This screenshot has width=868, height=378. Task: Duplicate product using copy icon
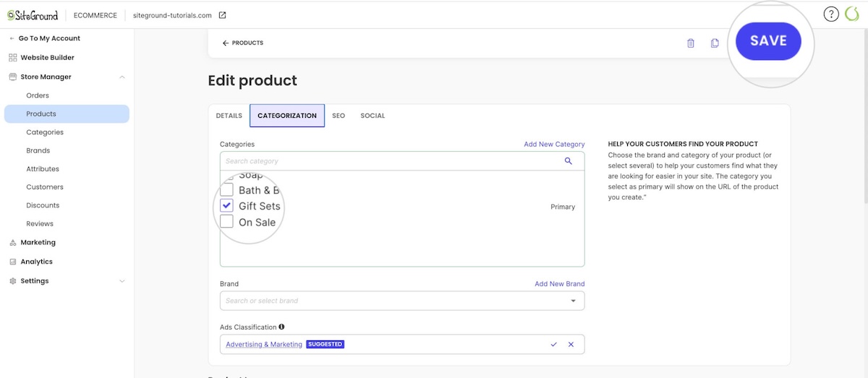pyautogui.click(x=715, y=43)
